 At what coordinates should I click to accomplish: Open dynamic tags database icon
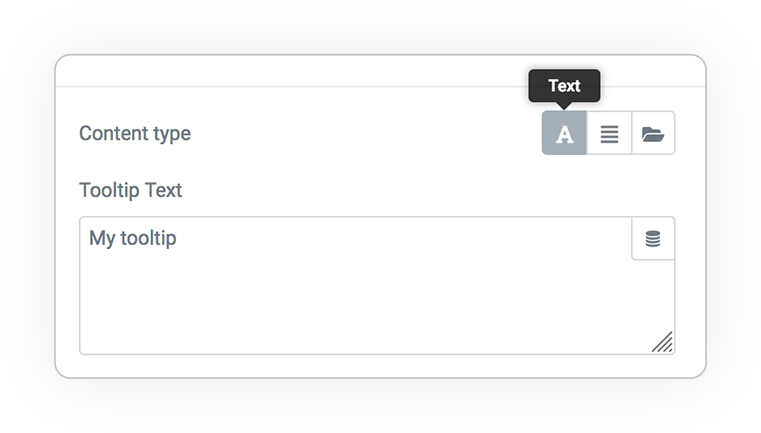click(653, 238)
